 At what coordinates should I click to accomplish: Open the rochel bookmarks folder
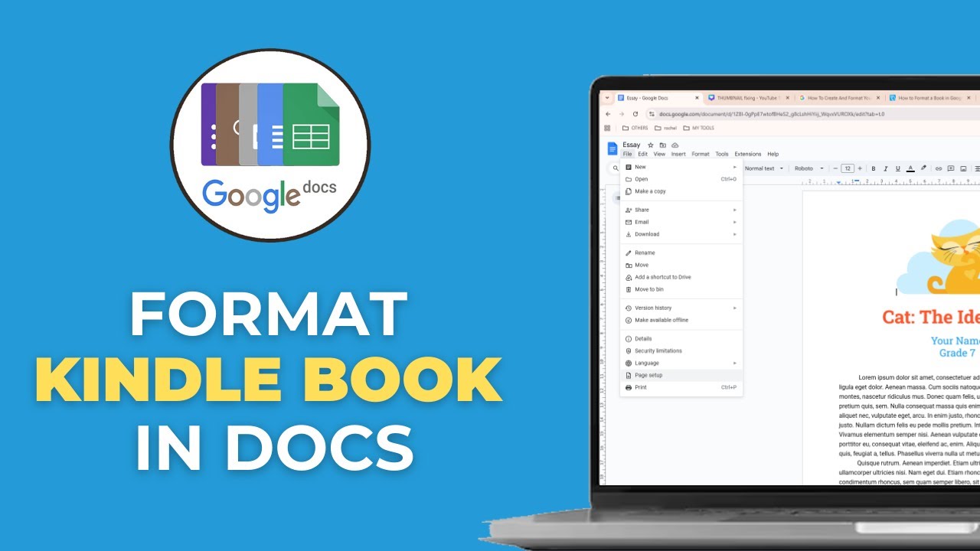[666, 128]
